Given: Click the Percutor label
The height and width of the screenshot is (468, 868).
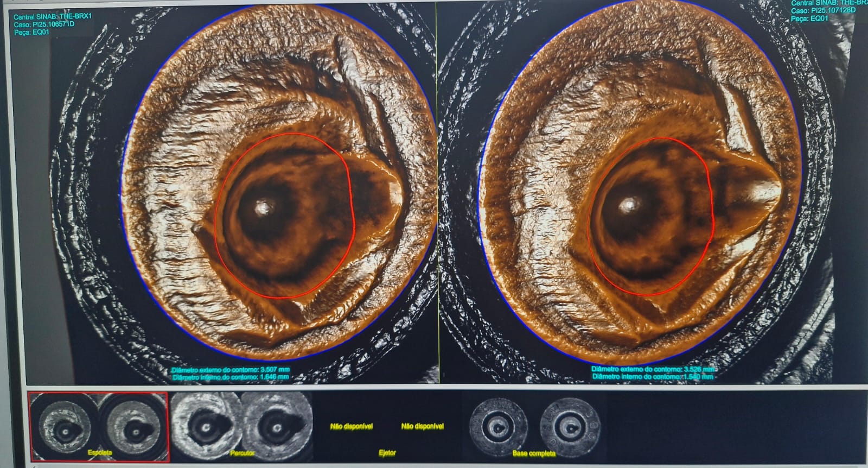Looking at the screenshot, I should click(x=242, y=453).
